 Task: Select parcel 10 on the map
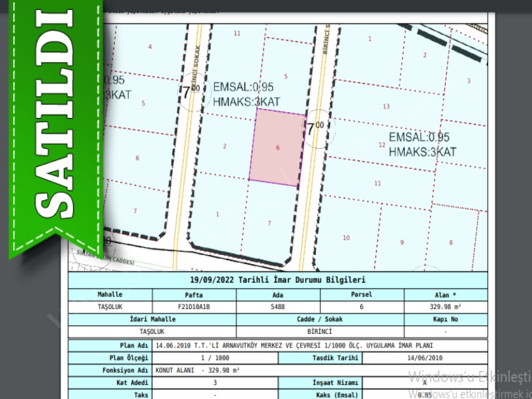(346, 237)
